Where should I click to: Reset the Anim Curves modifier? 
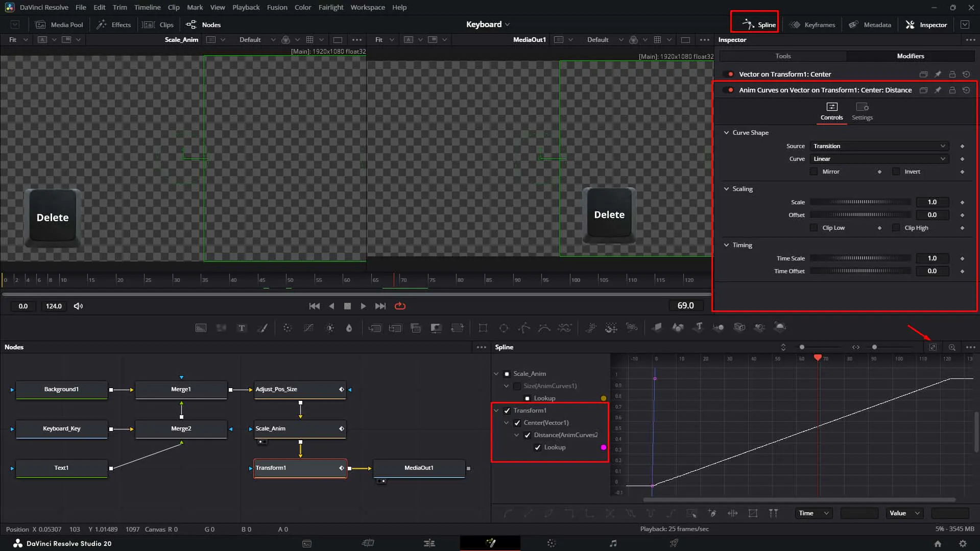[966, 90]
